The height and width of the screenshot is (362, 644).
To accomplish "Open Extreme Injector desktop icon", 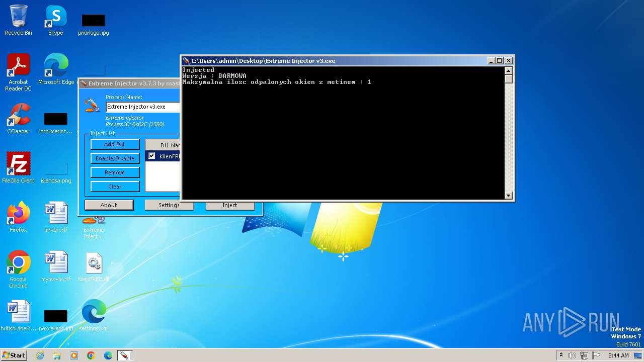I will tap(94, 227).
